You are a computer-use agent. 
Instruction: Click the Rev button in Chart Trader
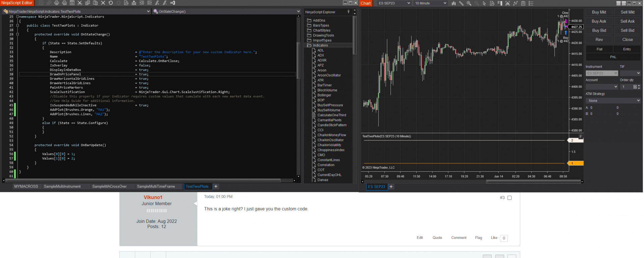tap(599, 40)
